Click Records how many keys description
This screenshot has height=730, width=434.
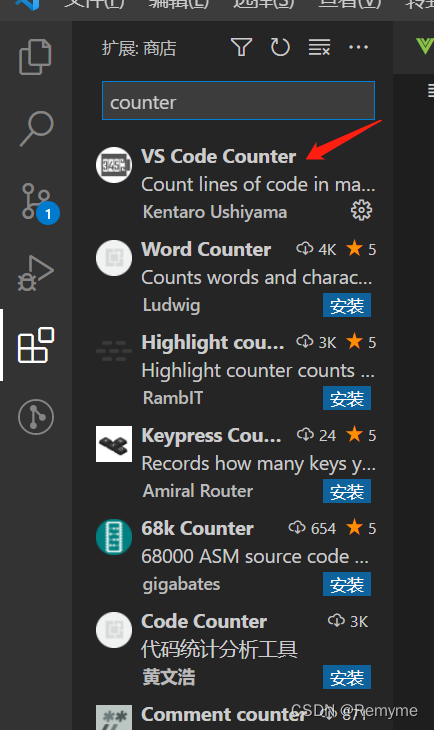click(258, 464)
